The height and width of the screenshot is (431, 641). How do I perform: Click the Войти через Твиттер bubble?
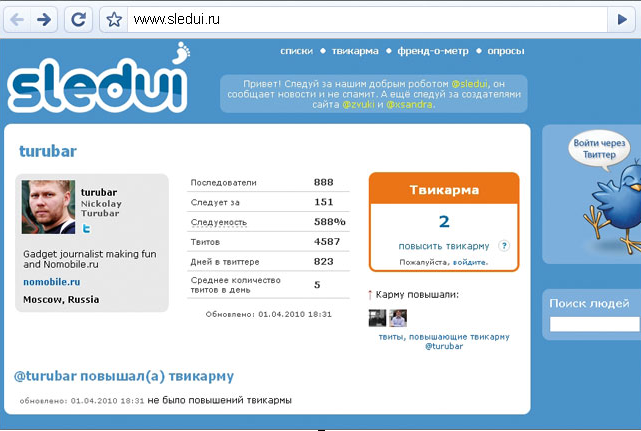tap(599, 149)
